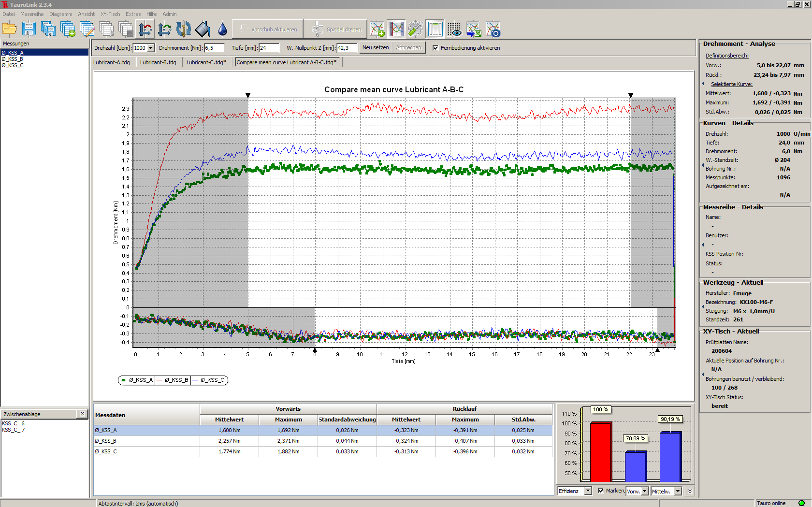Viewport: 812px width, 507px height.
Task: Click the single save disk icon
Action: (x=29, y=29)
